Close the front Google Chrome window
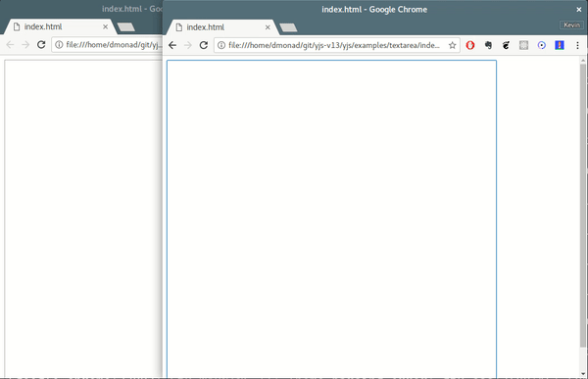Viewport: 588px width, 379px height. click(579, 10)
